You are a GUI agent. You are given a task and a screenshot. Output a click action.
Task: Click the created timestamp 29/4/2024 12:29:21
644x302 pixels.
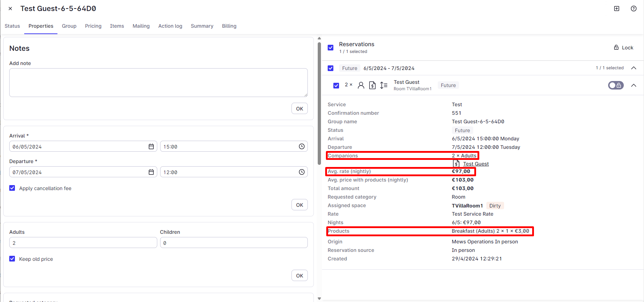[x=477, y=259]
